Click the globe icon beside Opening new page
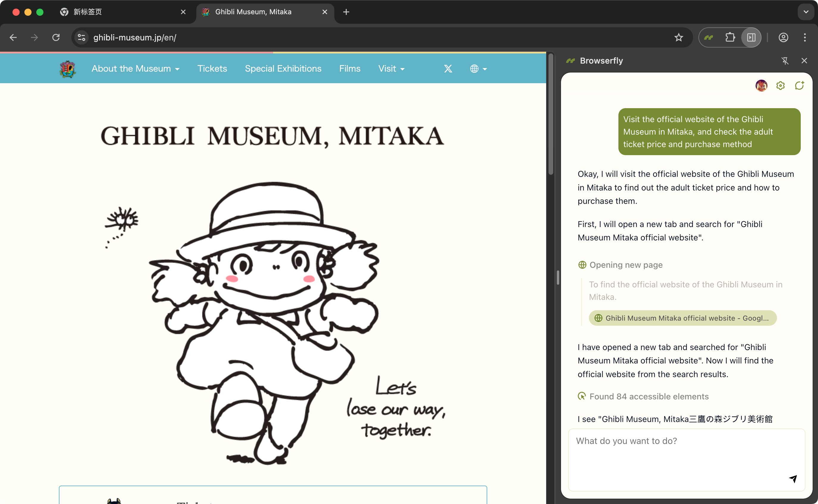 [582, 265]
